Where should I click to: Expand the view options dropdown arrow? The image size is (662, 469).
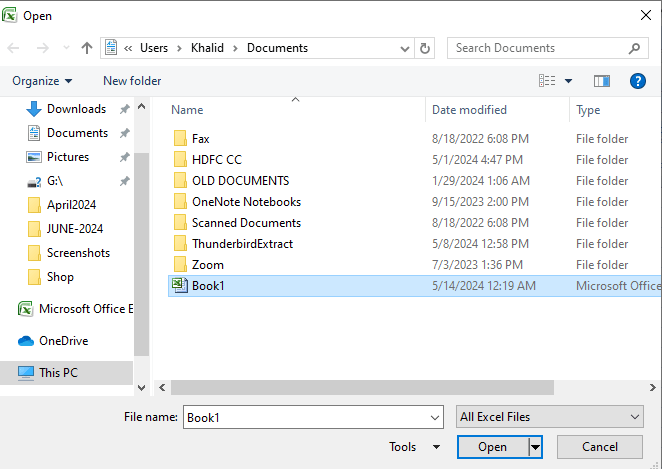pos(569,81)
